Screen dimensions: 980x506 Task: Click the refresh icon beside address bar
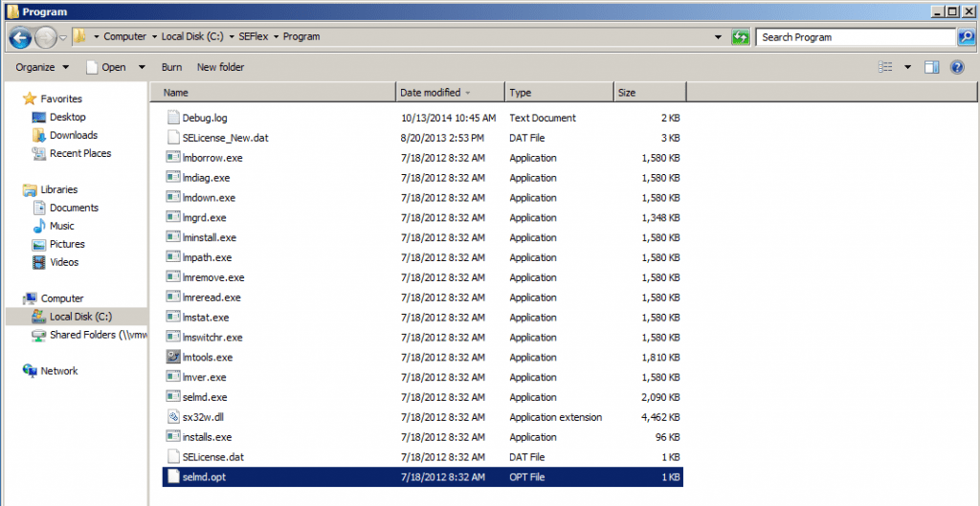coord(740,37)
